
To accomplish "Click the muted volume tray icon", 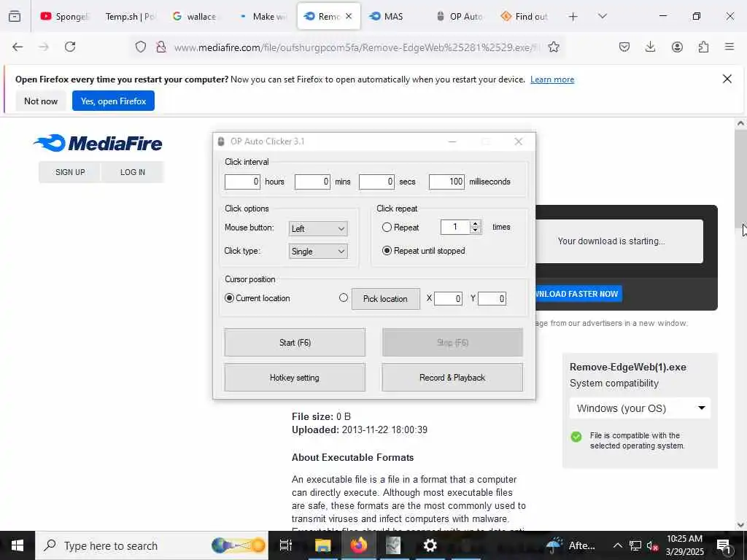I will click(652, 545).
